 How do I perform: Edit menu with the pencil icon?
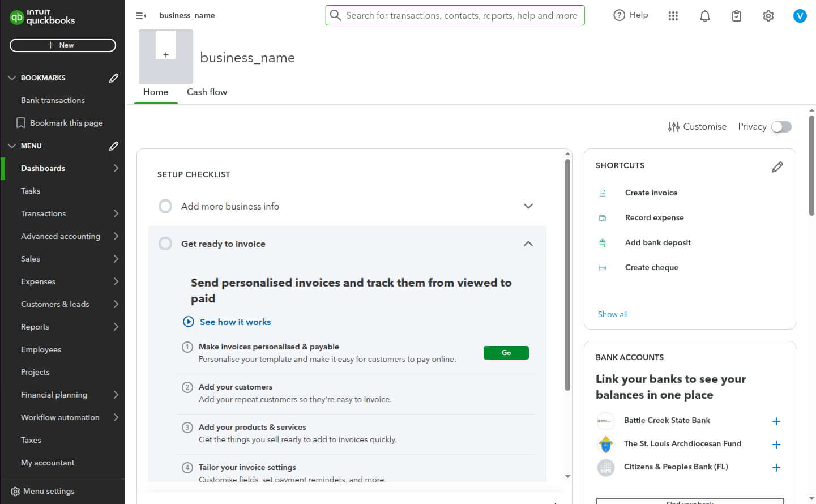(x=114, y=146)
